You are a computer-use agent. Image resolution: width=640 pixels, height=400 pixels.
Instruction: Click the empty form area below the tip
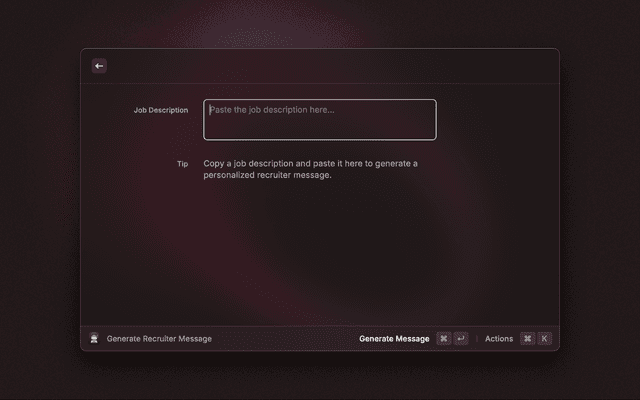320,250
